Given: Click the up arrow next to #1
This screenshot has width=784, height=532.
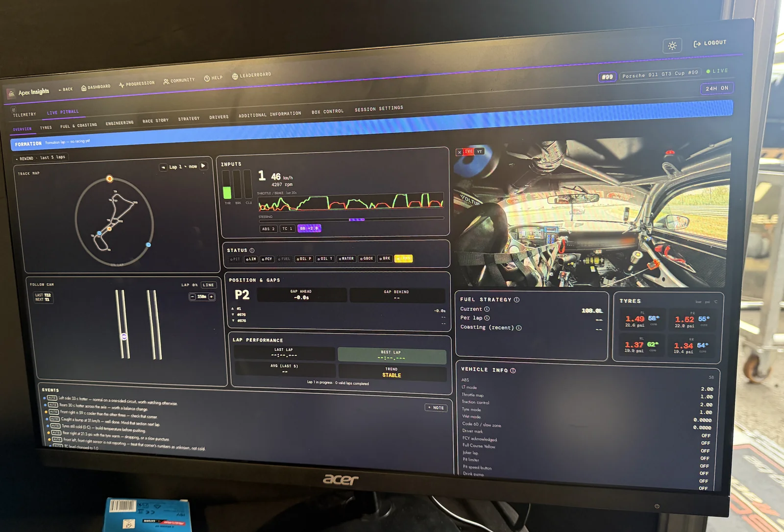Looking at the screenshot, I should 233,309.
